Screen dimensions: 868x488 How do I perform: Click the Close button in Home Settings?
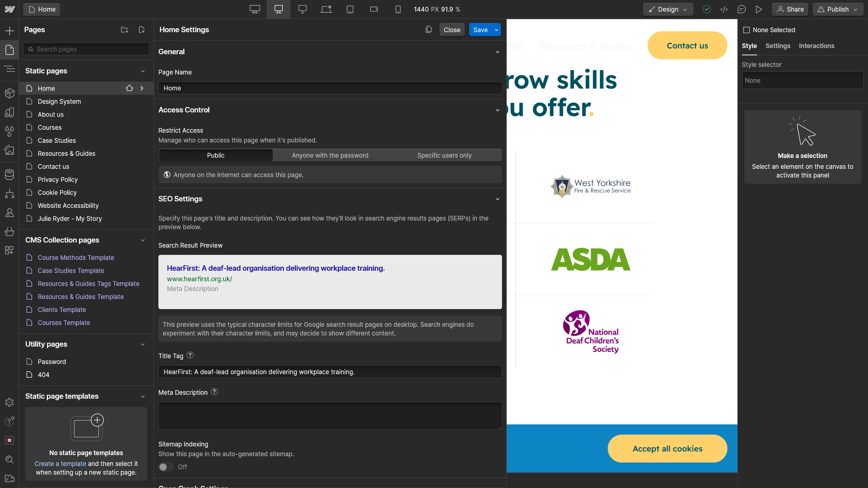[452, 30]
